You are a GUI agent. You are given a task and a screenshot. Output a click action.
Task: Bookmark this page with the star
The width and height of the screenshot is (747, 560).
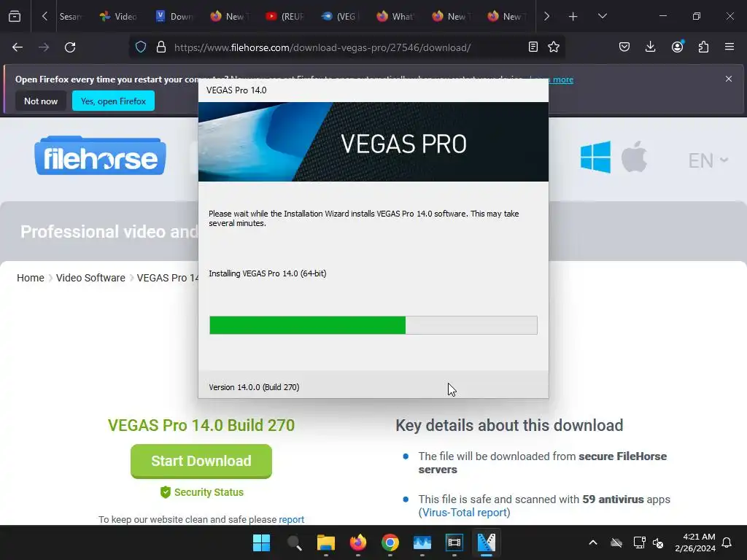(554, 47)
